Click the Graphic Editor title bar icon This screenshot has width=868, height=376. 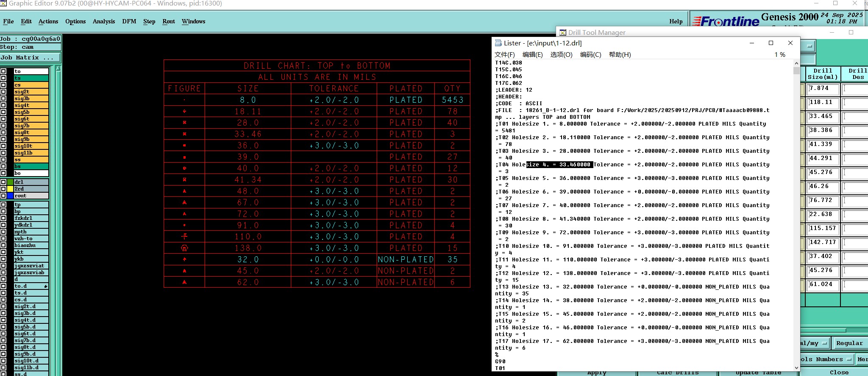pyautogui.click(x=3, y=3)
